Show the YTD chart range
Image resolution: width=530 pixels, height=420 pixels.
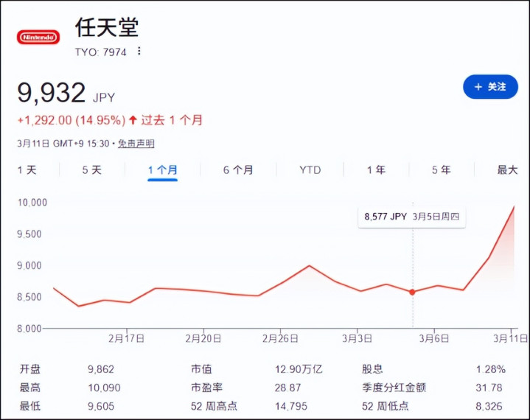click(x=310, y=169)
